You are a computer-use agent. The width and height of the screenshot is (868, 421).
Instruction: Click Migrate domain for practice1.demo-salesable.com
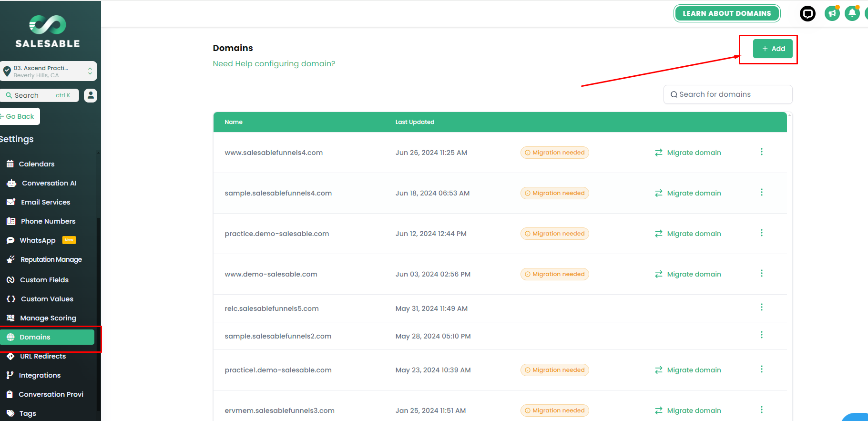tap(688, 370)
